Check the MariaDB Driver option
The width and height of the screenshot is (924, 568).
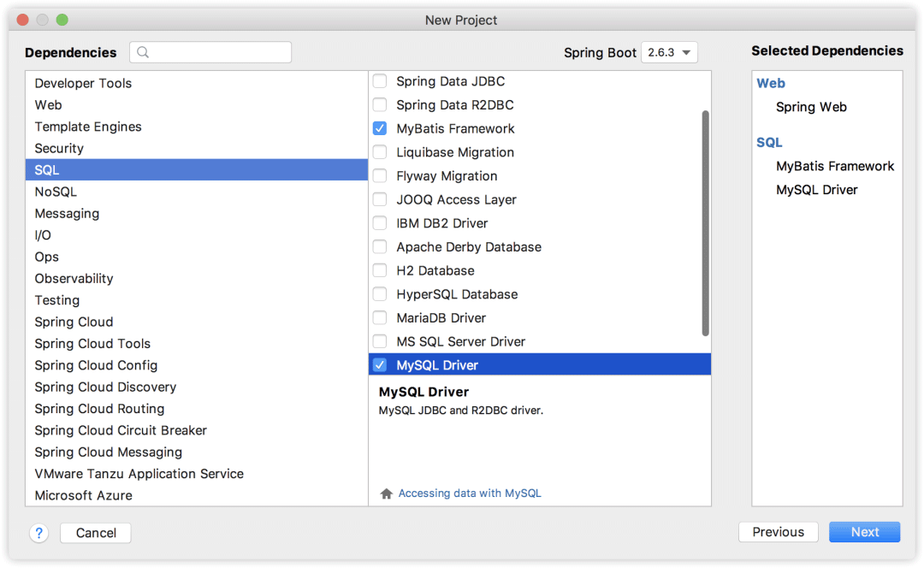point(380,318)
